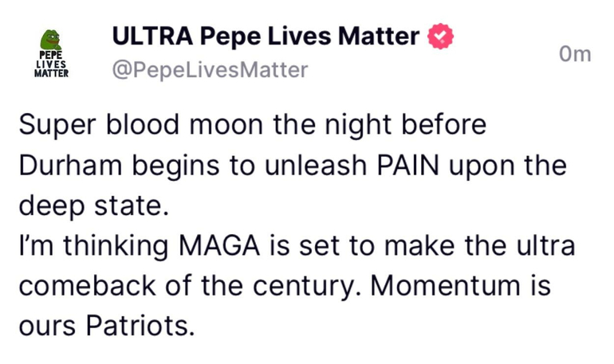Click the @PepeLivesMatter handle
Viewport: 614px width, 364px height.
click(210, 70)
